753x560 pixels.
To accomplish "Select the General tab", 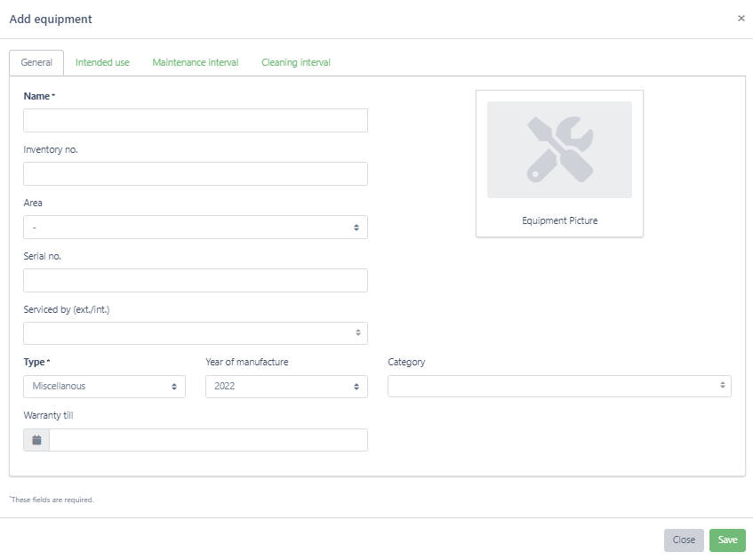I will tap(36, 63).
